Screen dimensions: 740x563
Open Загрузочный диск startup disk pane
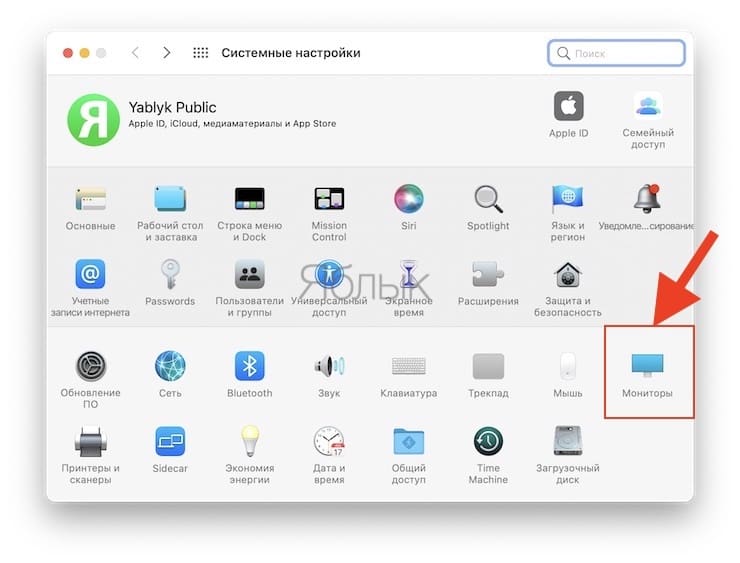tap(568, 441)
